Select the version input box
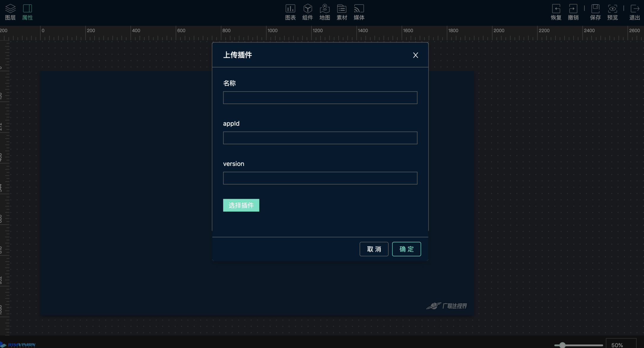Screen dimensions: 644x348 (320, 178)
